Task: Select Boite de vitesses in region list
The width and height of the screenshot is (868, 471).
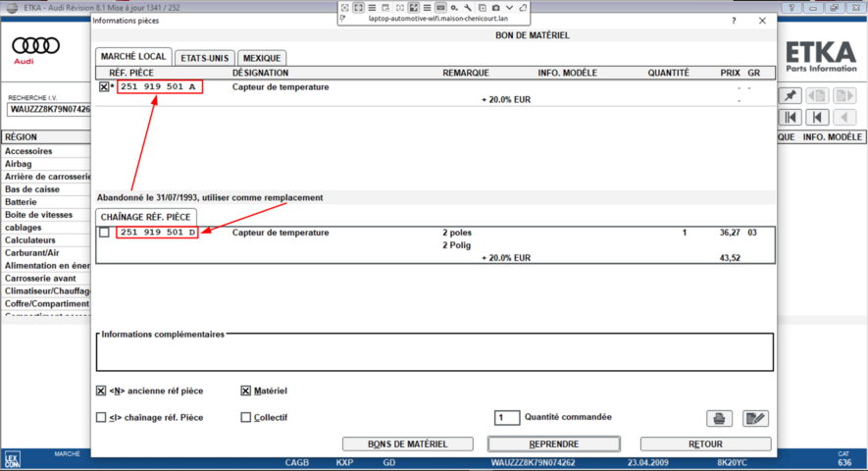Action: pos(39,215)
